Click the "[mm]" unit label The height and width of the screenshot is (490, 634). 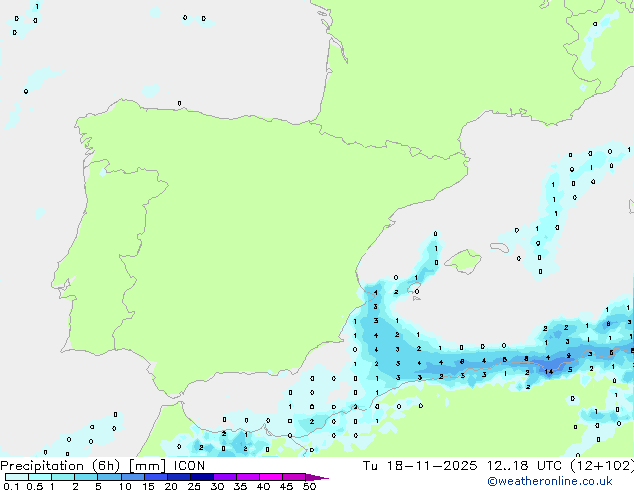[148, 466]
